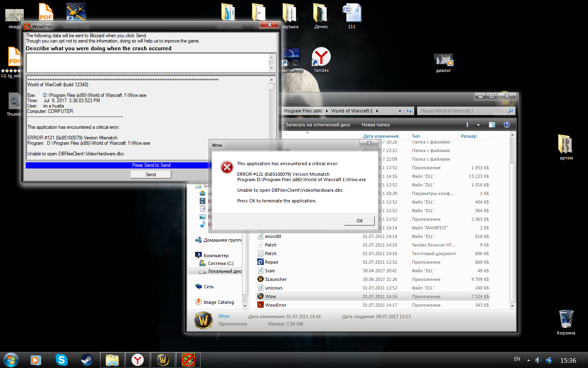Screen dimensions: 588x368
Task: Select the Yandex desktop shortcut
Action: tap(321, 60)
